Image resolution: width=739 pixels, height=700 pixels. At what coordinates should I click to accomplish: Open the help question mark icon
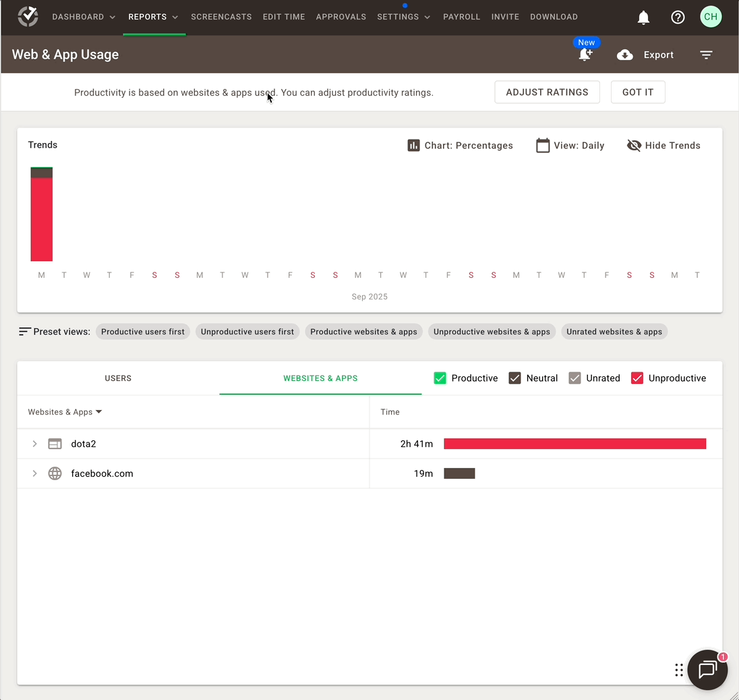tap(678, 18)
